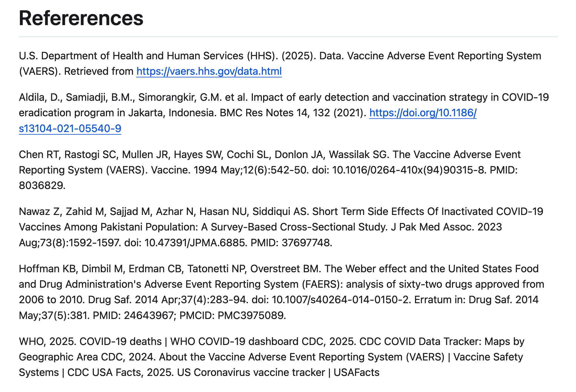Click the horizontal divider under the heading

(288, 37)
